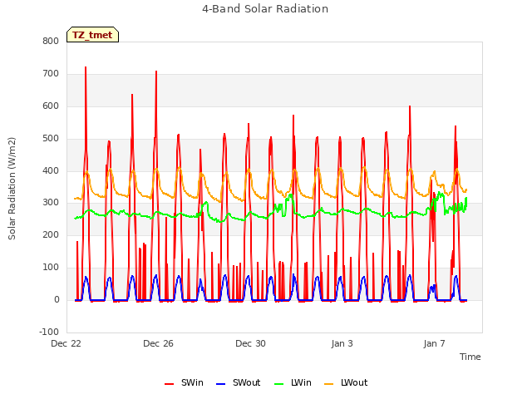Click the Jan 3 x-axis tick label

342,343
